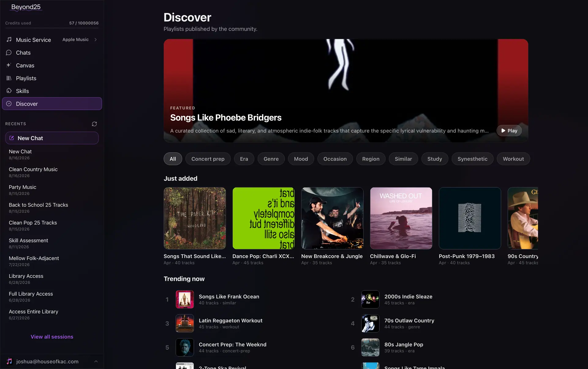Expand the joshua@houseofkac.com account menu
The width and height of the screenshot is (588, 369).
coord(96,361)
